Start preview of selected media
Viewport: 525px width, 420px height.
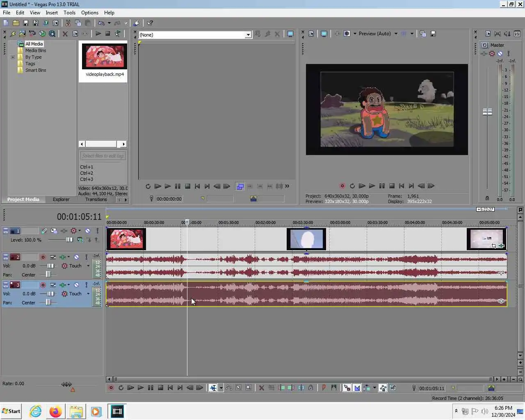[98, 34]
